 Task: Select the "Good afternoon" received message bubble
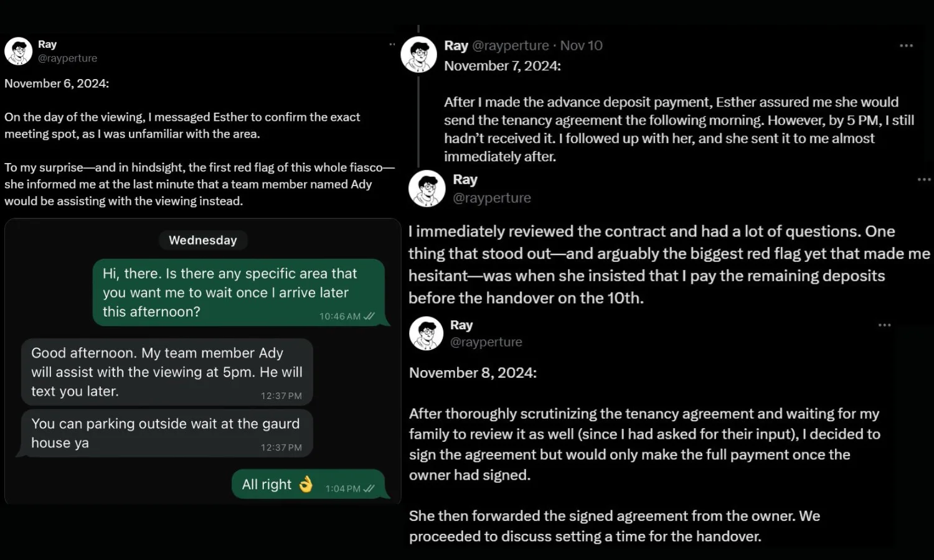click(x=167, y=372)
